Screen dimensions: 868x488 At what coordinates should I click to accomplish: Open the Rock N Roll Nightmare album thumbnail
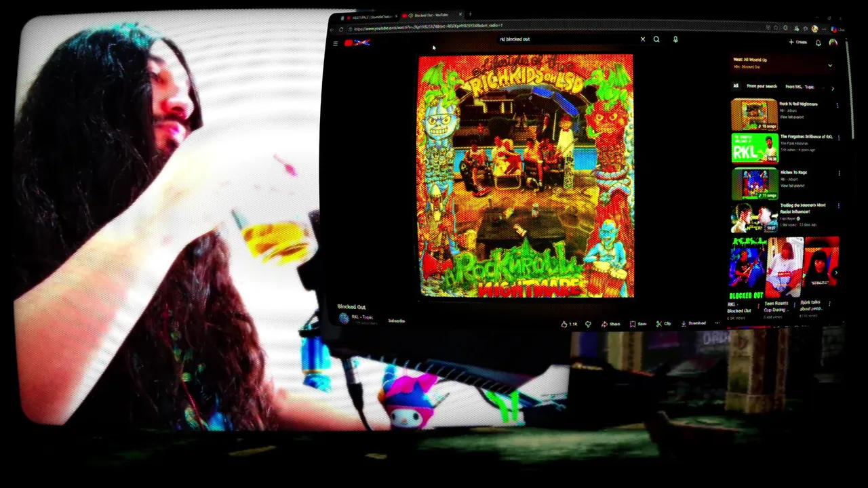pyautogui.click(x=754, y=115)
